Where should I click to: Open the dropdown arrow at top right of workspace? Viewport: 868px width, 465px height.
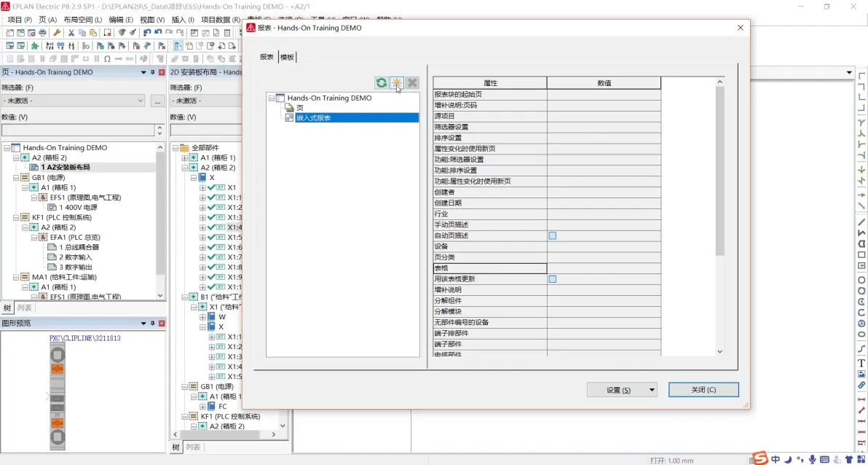849,73
